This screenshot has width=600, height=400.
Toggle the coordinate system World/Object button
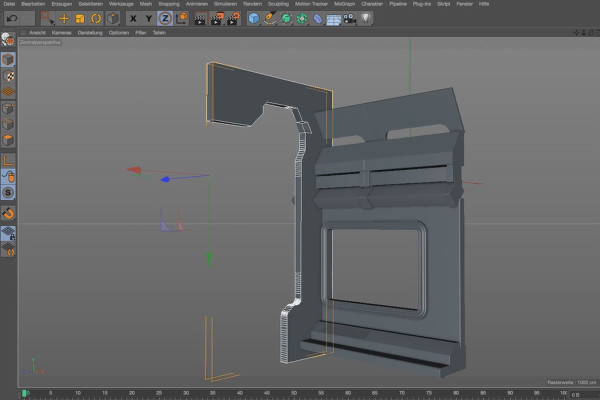181,18
